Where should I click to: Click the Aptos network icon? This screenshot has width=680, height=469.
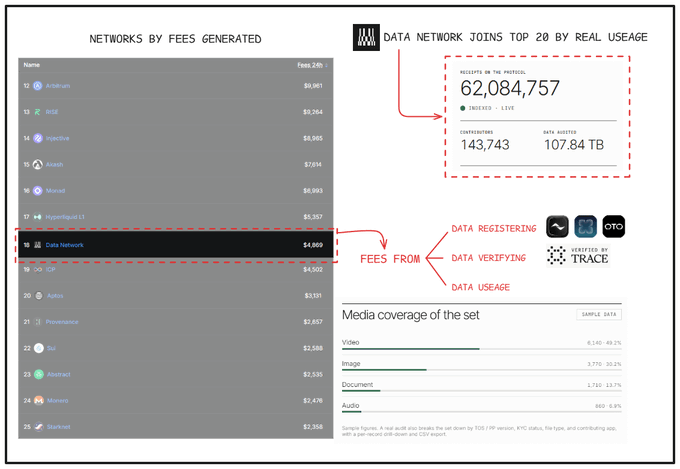tap(39, 296)
